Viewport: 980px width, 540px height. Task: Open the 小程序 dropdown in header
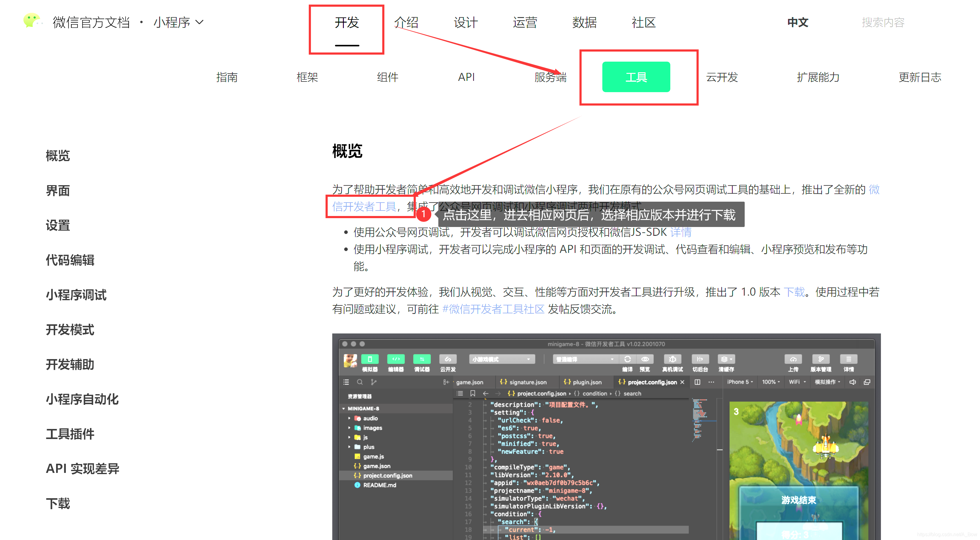point(178,22)
